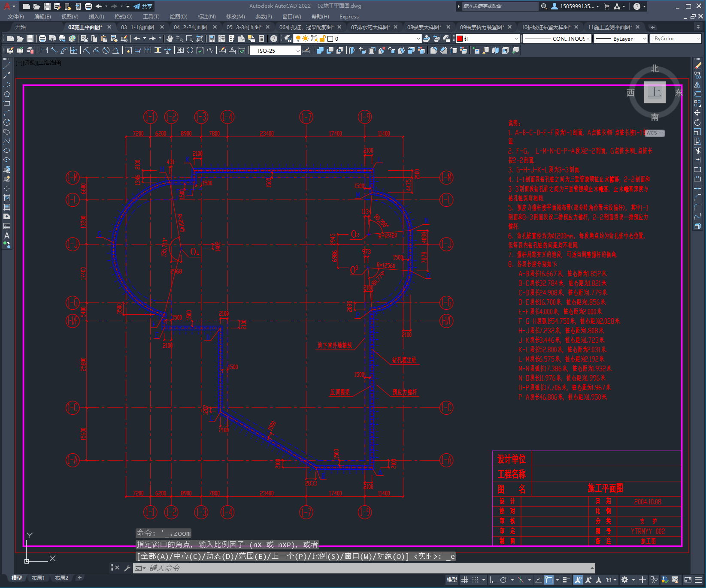Click the red color swatch in color control
This screenshot has height=588, width=706.
pyautogui.click(x=460, y=39)
